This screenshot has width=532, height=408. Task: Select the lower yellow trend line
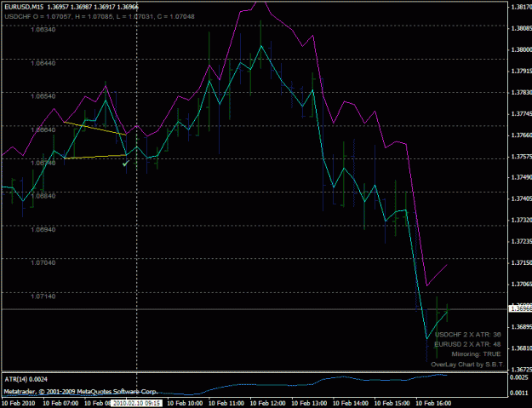pos(95,157)
